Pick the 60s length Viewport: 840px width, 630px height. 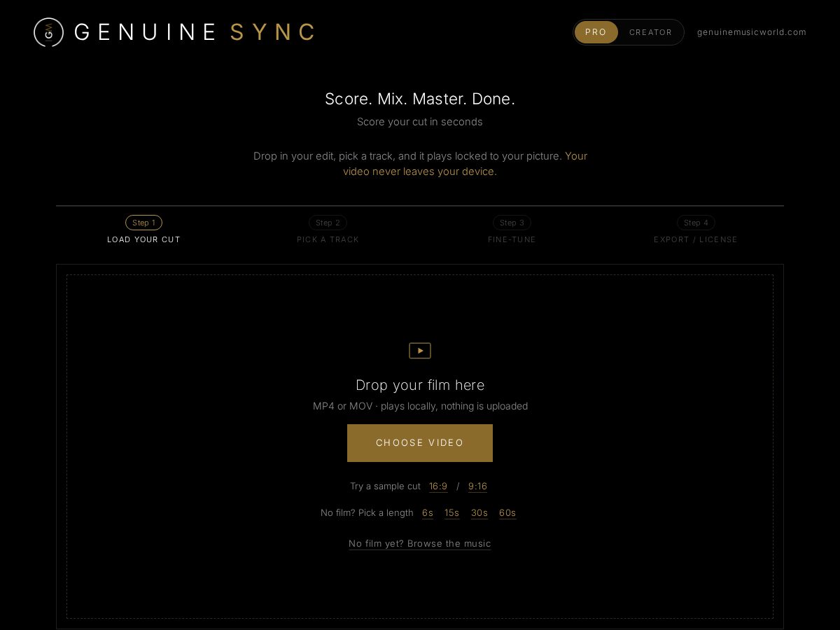[507, 513]
